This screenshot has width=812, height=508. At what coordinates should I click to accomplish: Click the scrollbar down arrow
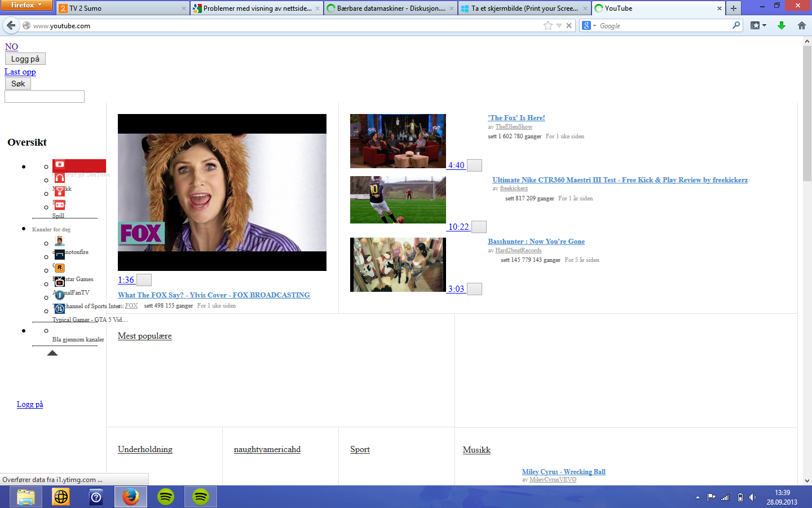pos(807,481)
